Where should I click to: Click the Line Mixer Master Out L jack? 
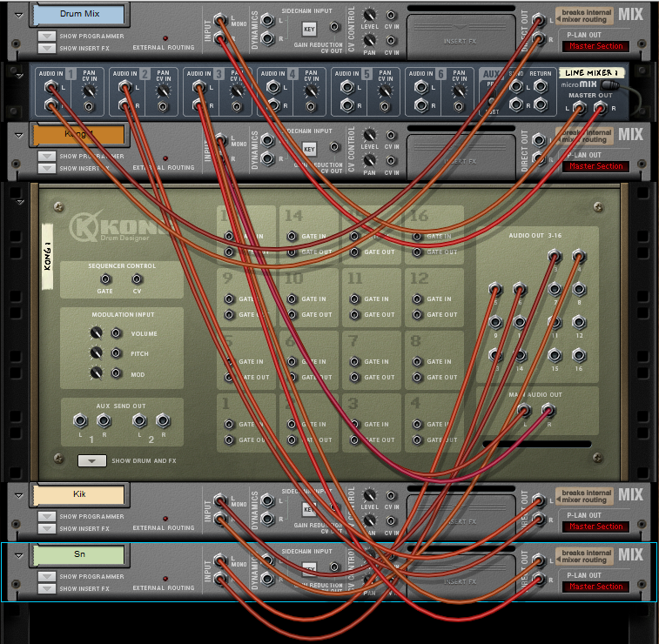[x=577, y=107]
